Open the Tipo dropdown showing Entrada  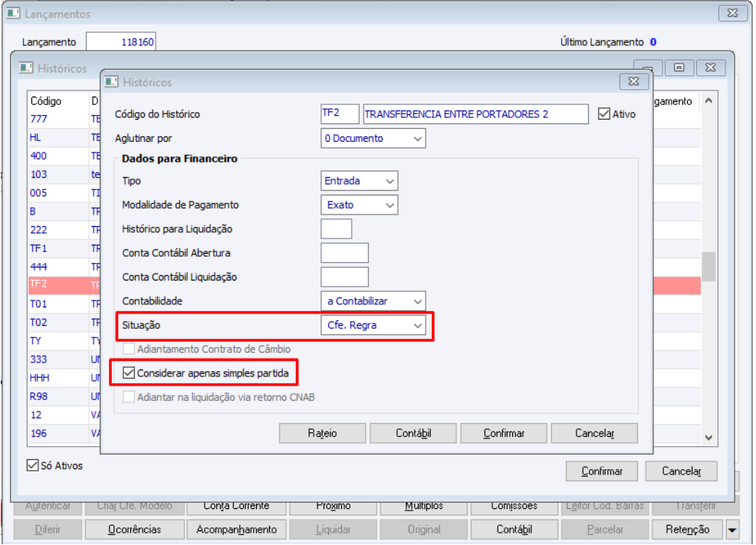[x=359, y=181]
